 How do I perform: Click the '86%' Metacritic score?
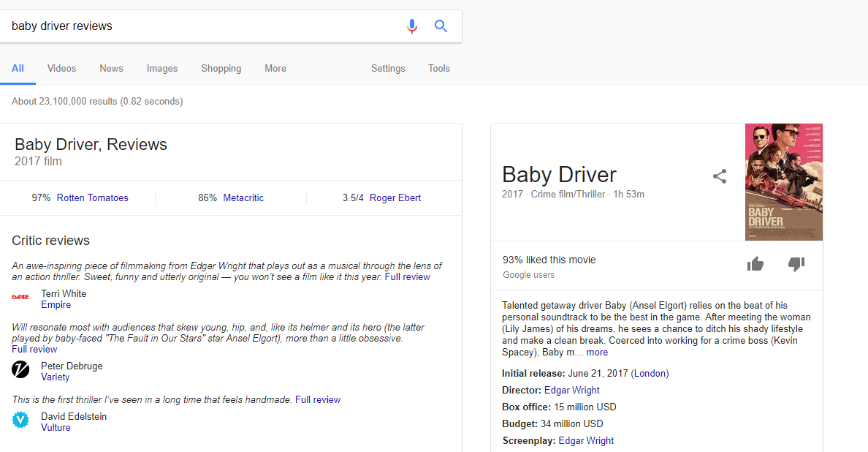pyautogui.click(x=208, y=197)
